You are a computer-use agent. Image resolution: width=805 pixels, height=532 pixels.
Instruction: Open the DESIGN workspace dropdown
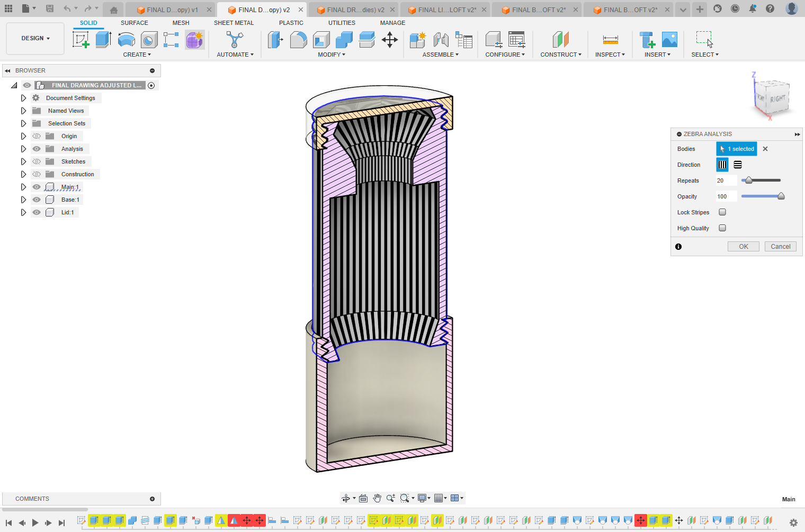(x=35, y=38)
